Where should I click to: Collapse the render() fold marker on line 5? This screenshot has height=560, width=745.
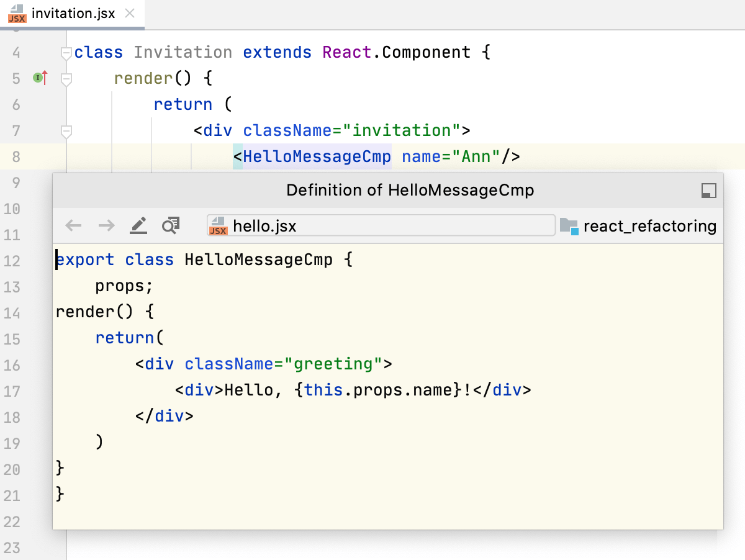point(65,79)
